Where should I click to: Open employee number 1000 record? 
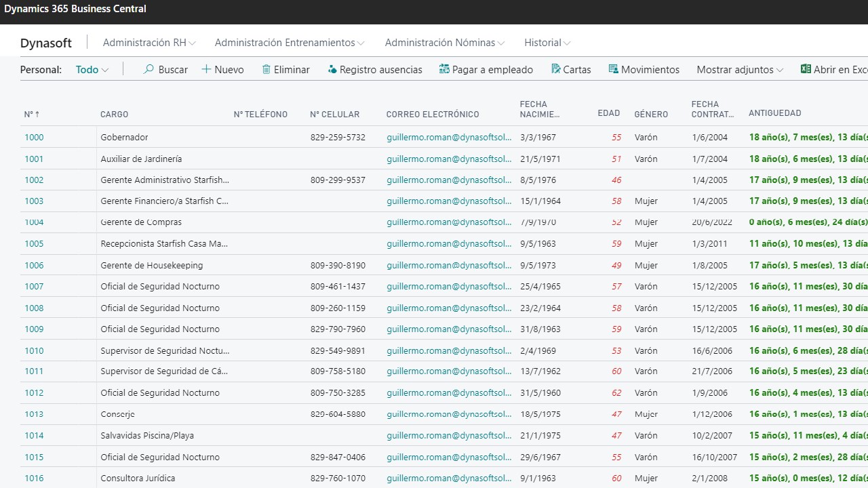point(34,137)
